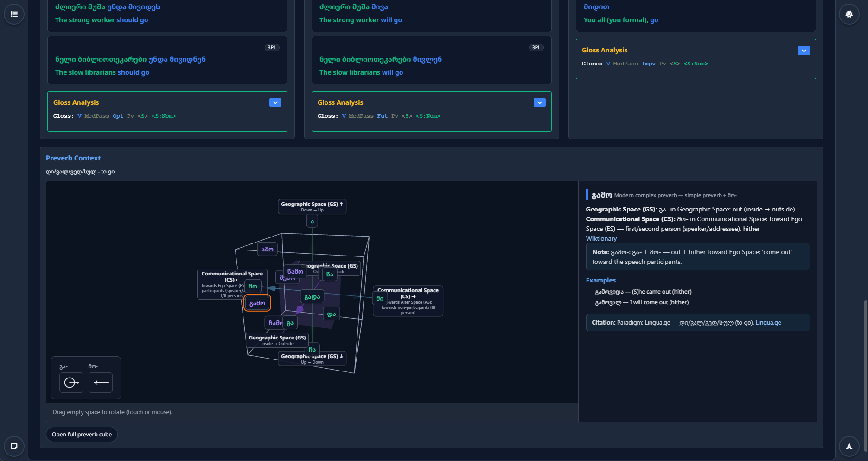868x461 pixels.
Task: Click 'The strong worker will go' translation
Action: (x=361, y=20)
